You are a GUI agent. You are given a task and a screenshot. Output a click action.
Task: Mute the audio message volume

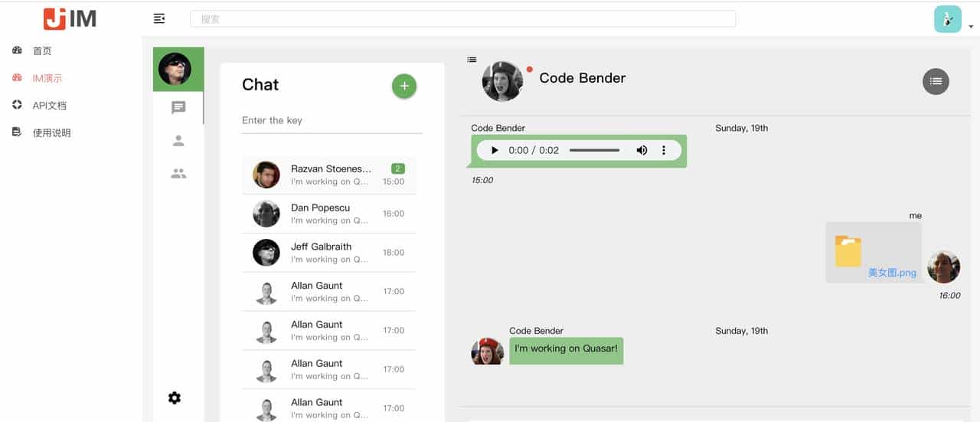(x=642, y=151)
